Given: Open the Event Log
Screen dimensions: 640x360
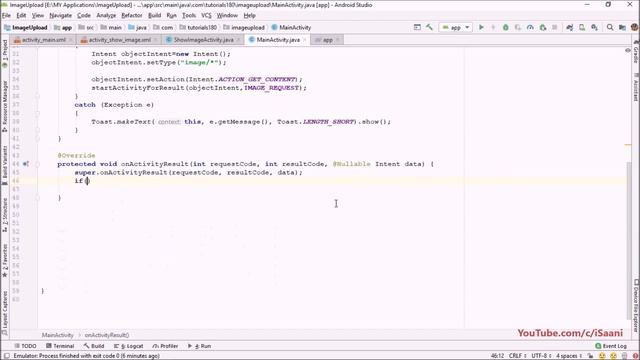Looking at the screenshot, I should (611, 346).
